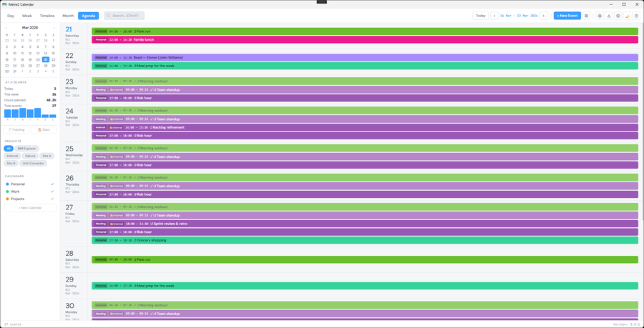Click the print icon in the toolbar
This screenshot has width=644, height=328.
600,16
